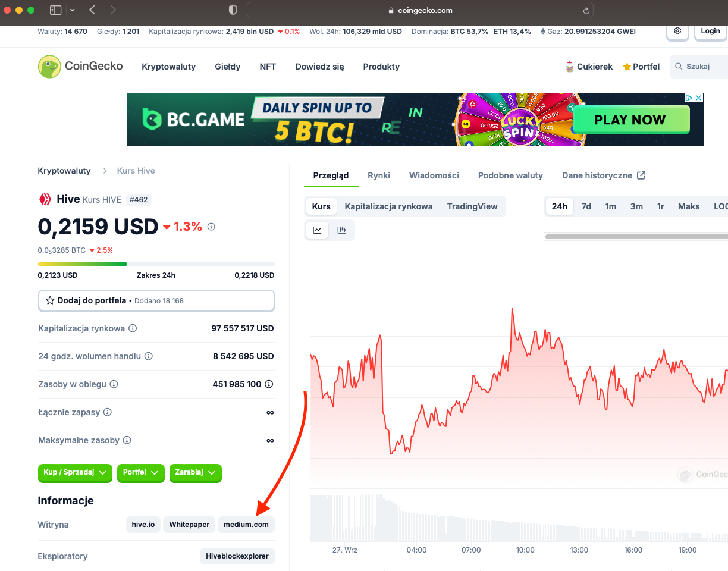Open info icon beside 451 985 100 value
This screenshot has height=571, width=728.
coord(269,384)
